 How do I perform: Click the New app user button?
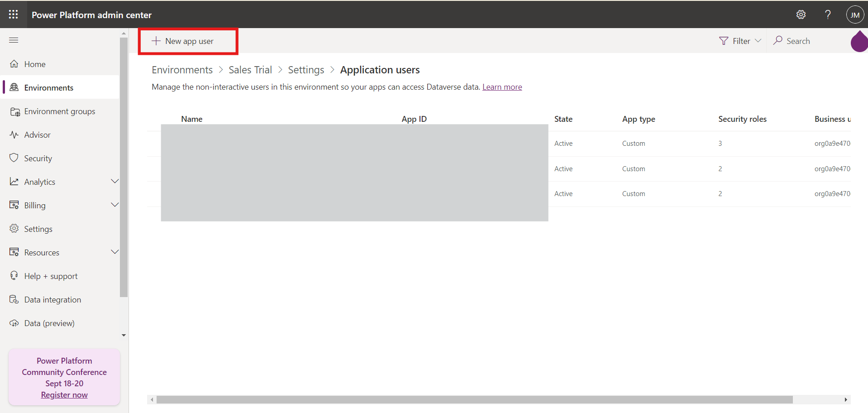pyautogui.click(x=188, y=41)
